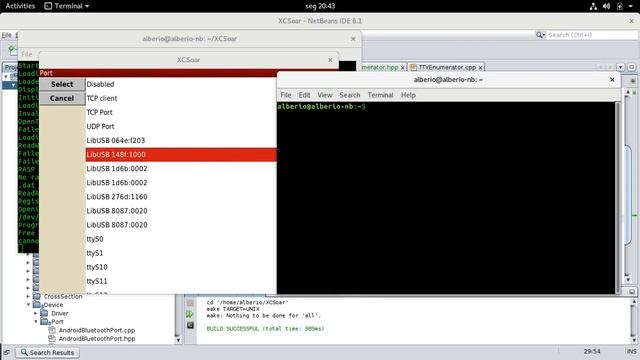Screen dimensions: 640x360
Task: Choose TCP client in the port list
Action: tap(181, 98)
